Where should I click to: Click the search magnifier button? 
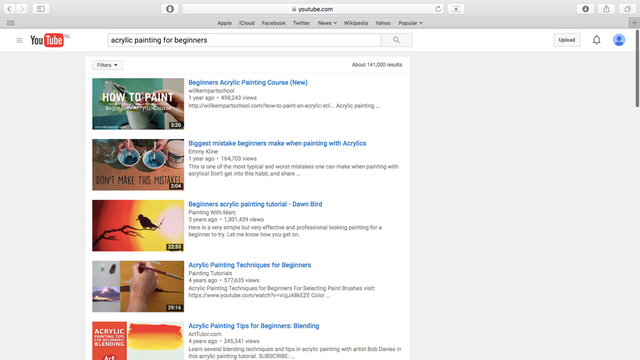(x=396, y=40)
